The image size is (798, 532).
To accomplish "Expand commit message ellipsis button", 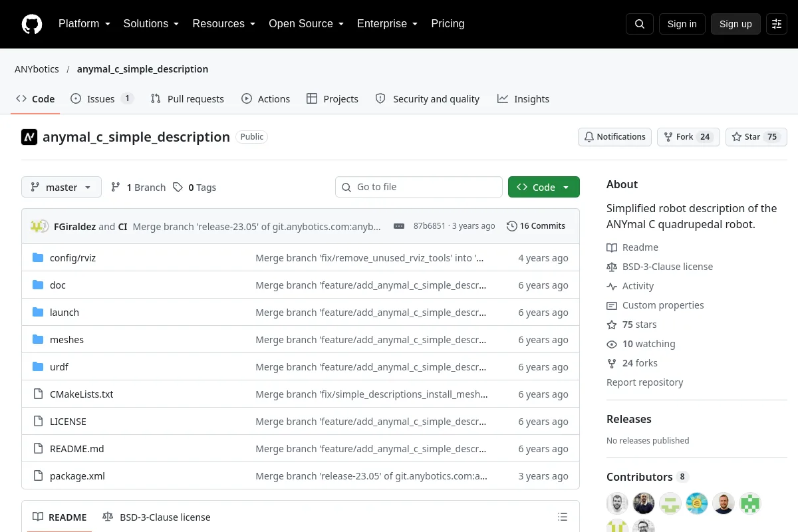I will [x=399, y=226].
